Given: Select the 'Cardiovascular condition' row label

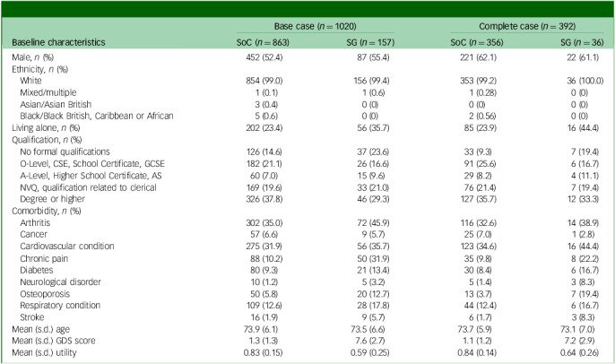Looking at the screenshot, I should [x=67, y=246].
